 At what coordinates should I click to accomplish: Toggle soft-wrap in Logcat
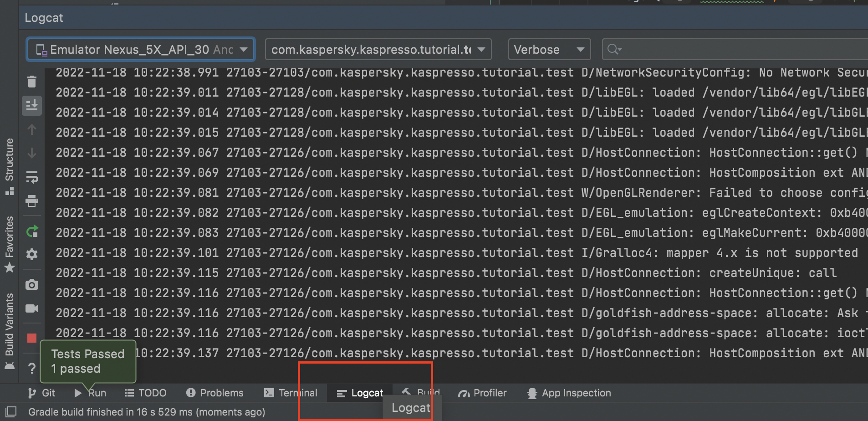coord(32,177)
